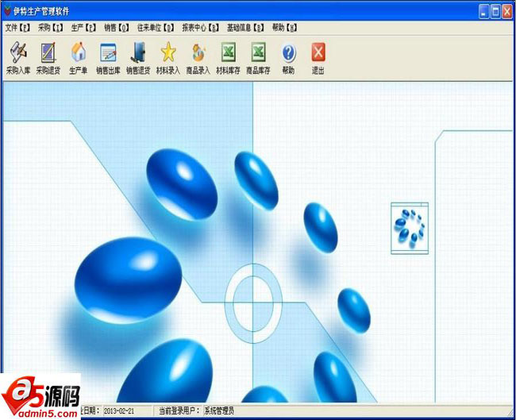
Task: Open the 销售退货 sales return tool
Action: [x=138, y=58]
